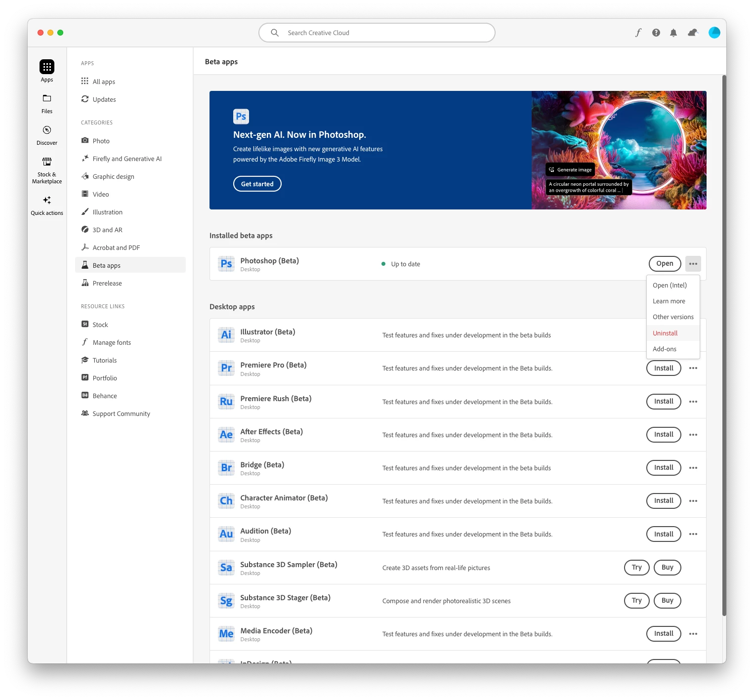Click the Substance 3D Stager icon
This screenshot has width=754, height=700.
226,601
